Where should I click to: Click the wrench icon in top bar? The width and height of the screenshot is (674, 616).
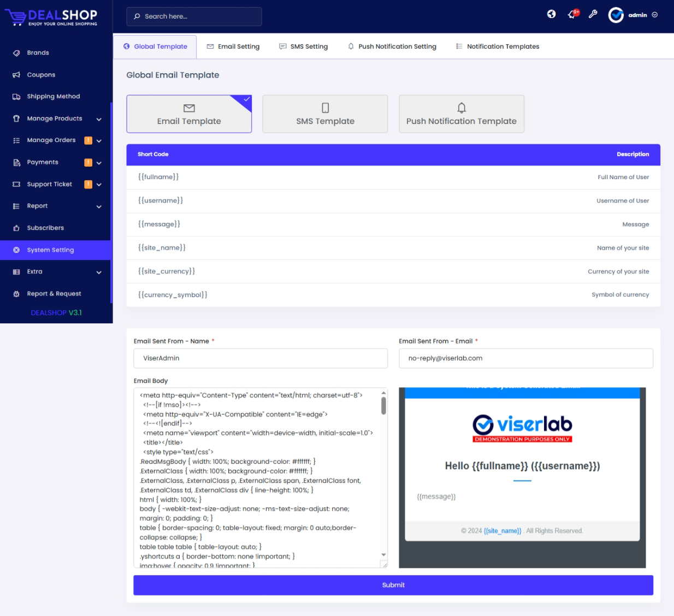point(593,15)
